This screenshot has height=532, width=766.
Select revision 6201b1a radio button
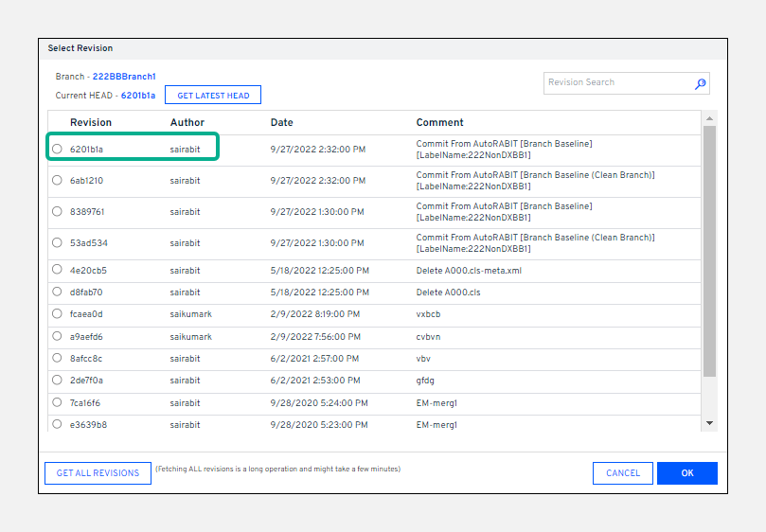click(x=57, y=150)
